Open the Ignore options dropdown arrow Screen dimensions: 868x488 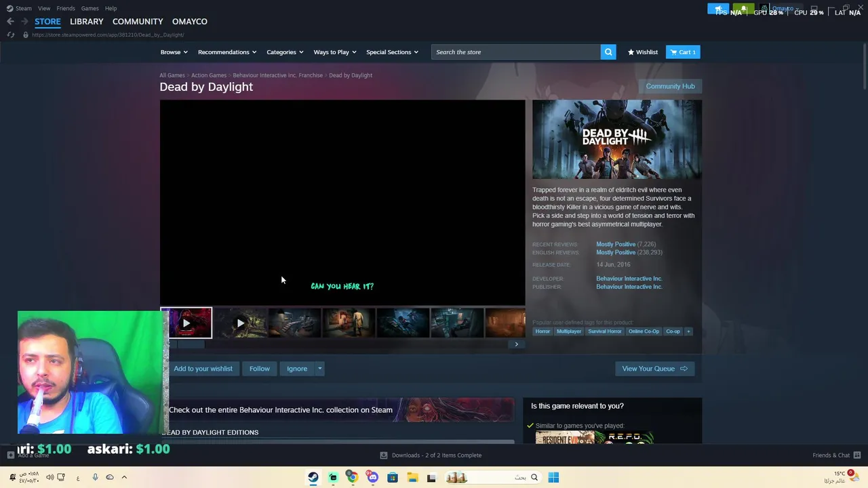320,369
